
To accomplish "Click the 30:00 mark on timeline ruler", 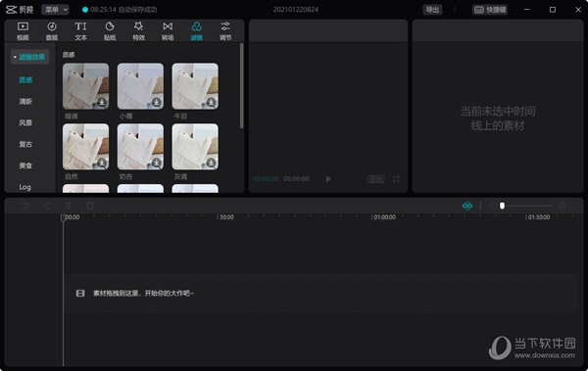I will pos(226,217).
